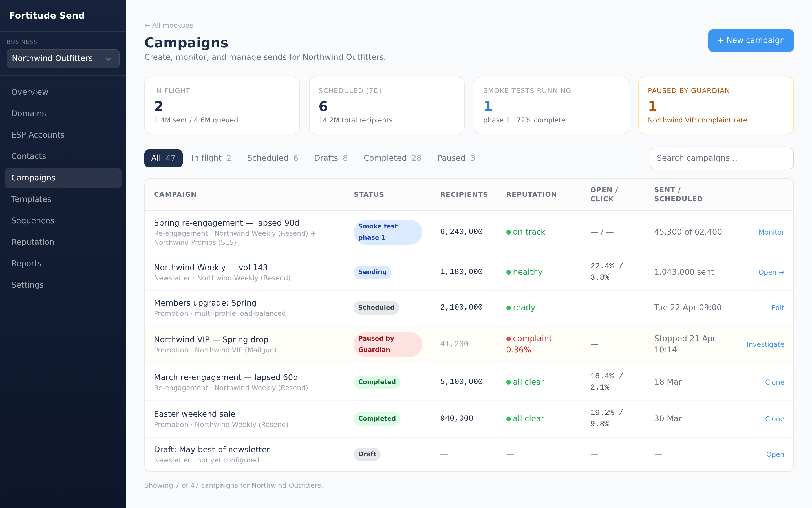
Task: Click Clone for March re-engagement campaign
Action: (x=775, y=382)
